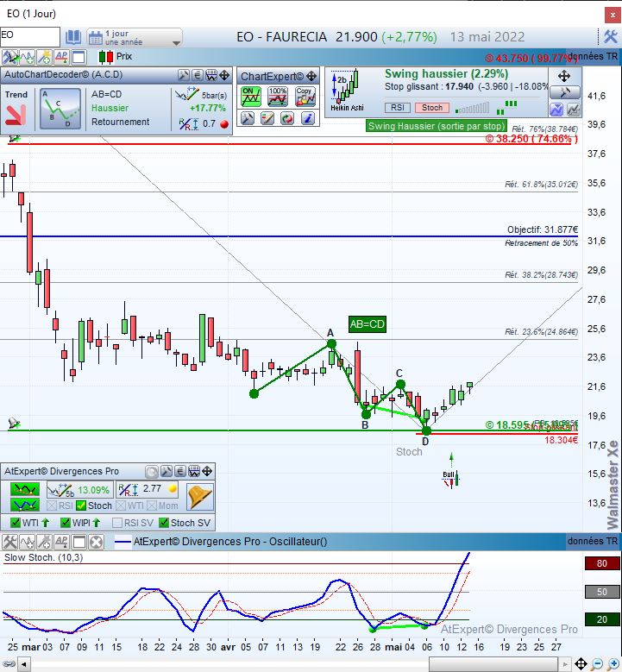Image resolution: width=622 pixels, height=672 pixels.
Task: Click the scroll-left arrow of horizontal scrollbar
Action: (24, 665)
